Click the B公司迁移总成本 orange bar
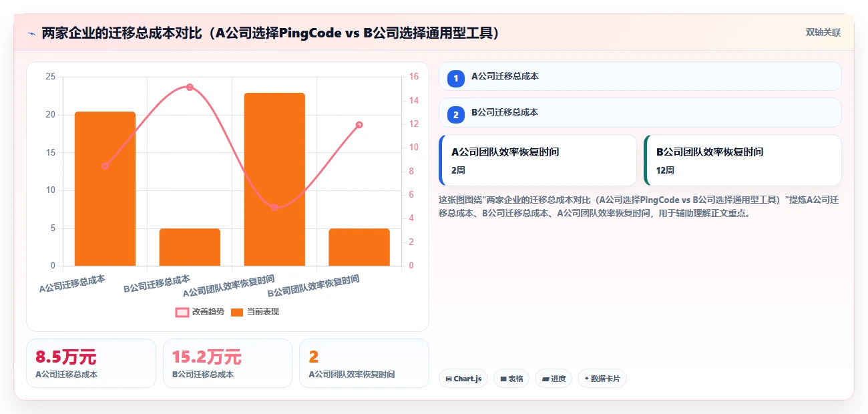Image resolution: width=868 pixels, height=414 pixels. pyautogui.click(x=190, y=247)
